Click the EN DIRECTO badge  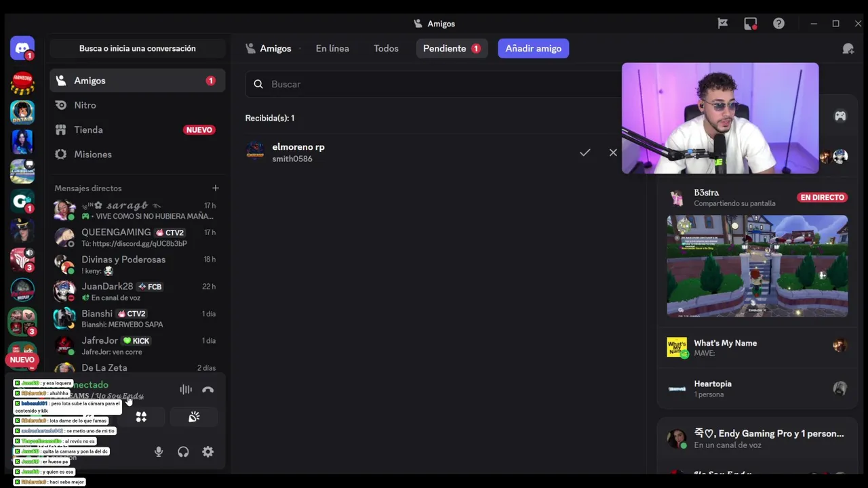click(823, 197)
